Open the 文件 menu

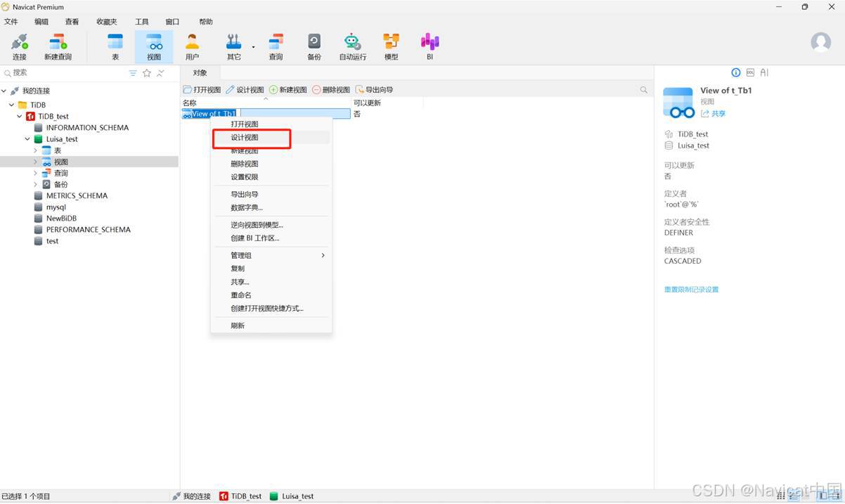click(11, 22)
